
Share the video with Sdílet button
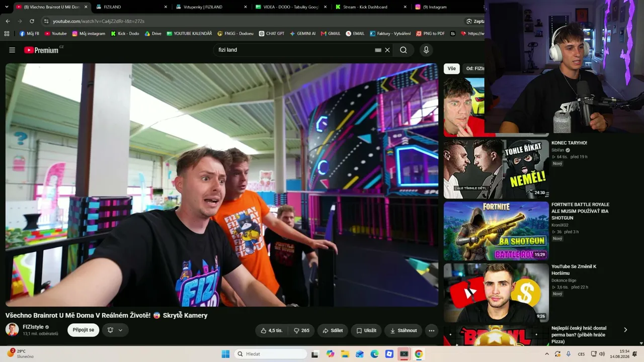[333, 330]
